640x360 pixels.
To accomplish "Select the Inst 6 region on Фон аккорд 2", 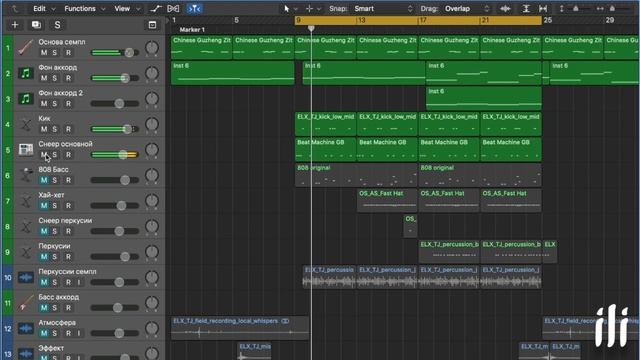I will click(x=484, y=98).
